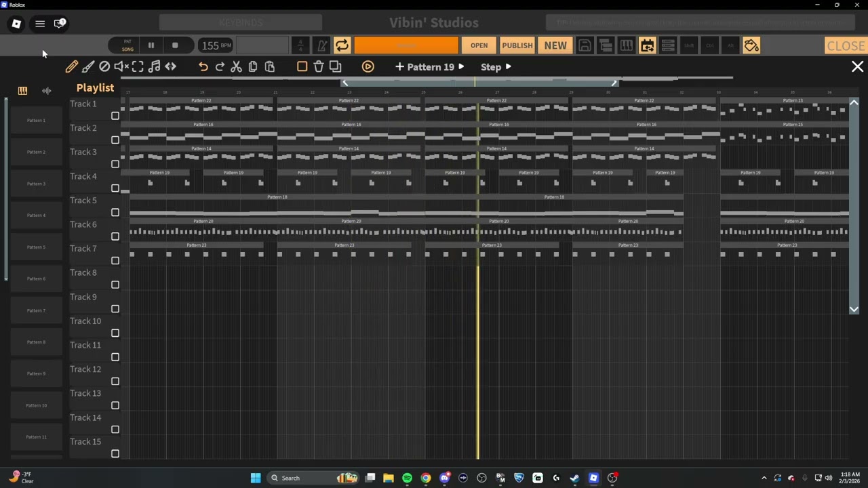The image size is (868, 488).
Task: Click playlist scroll-down chevron
Action: click(x=854, y=309)
